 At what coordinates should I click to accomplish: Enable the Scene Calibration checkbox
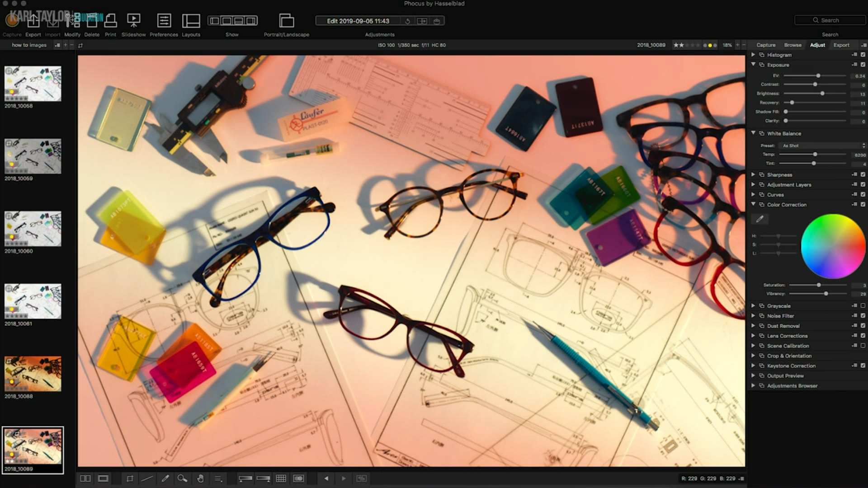pos(863,346)
